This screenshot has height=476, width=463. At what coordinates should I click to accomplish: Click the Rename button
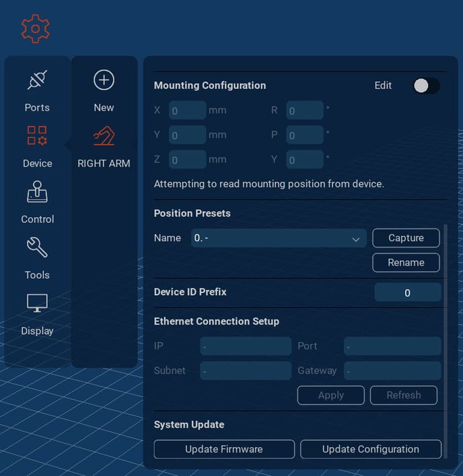pyautogui.click(x=406, y=263)
